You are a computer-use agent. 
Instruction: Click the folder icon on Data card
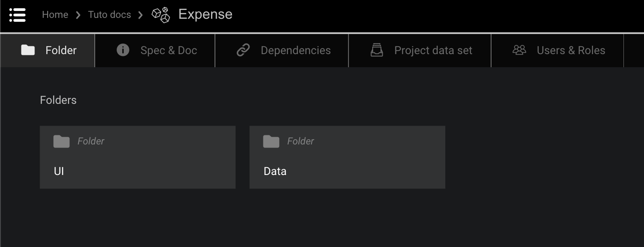(271, 141)
